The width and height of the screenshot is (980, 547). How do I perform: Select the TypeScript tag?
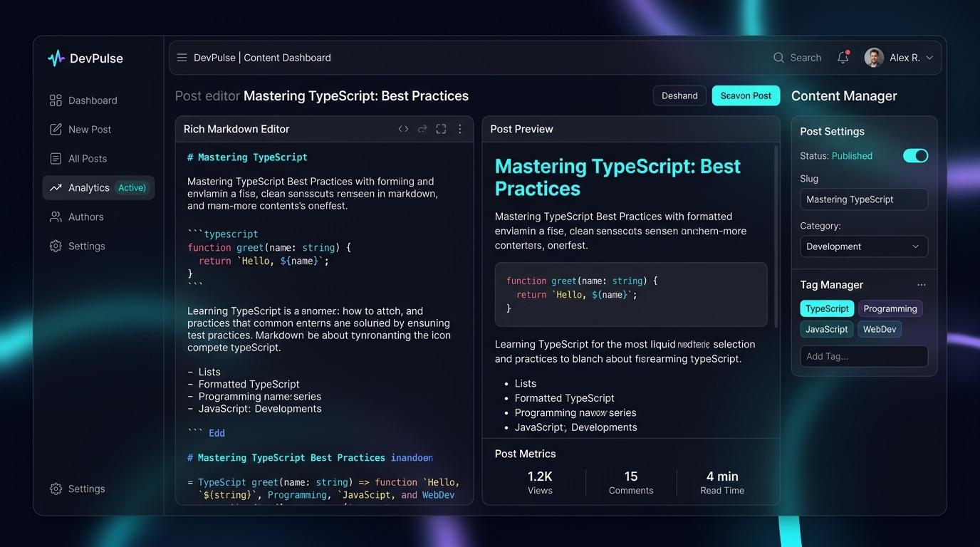[827, 308]
